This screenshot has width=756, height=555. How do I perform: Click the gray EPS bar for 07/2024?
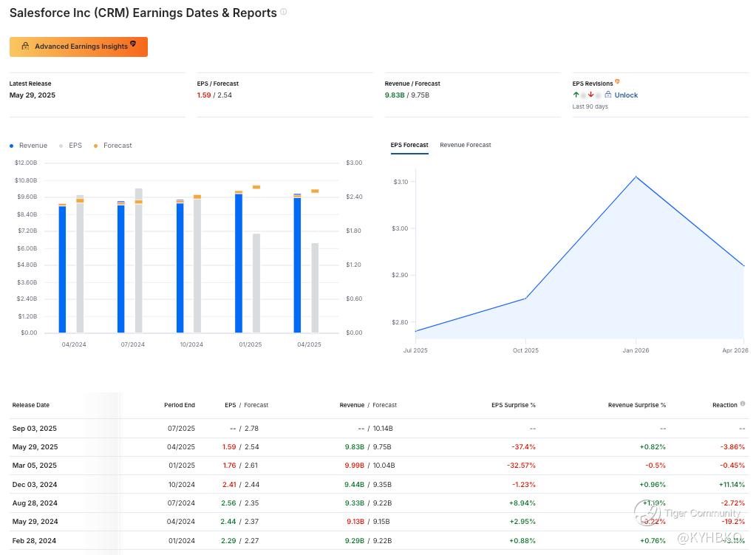(138, 266)
